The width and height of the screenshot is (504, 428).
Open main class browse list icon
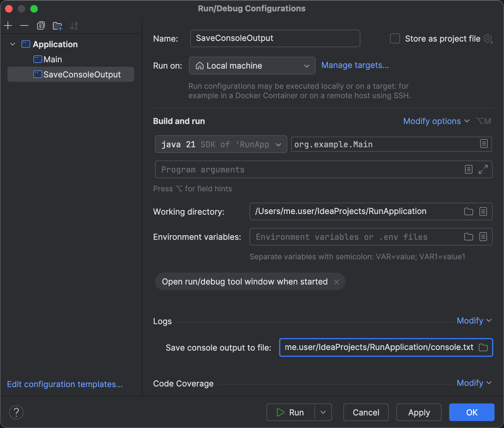coord(484,144)
